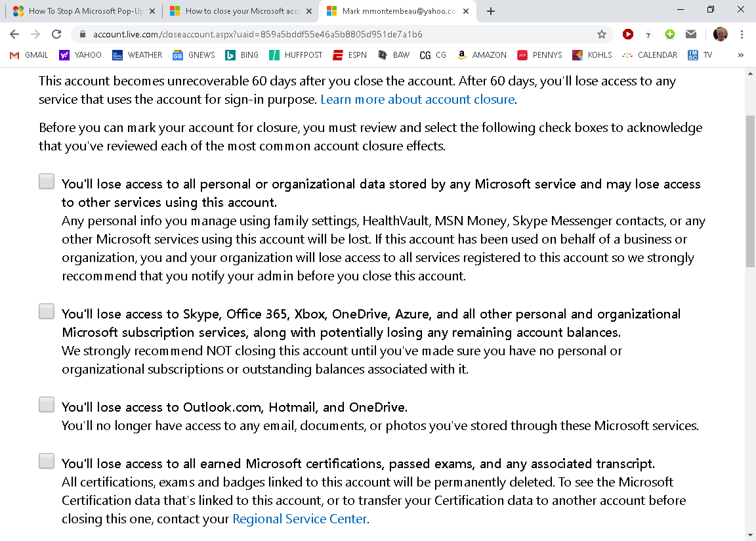This screenshot has width=756, height=541.
Task: Open the BAW bookmark
Action: (x=394, y=55)
